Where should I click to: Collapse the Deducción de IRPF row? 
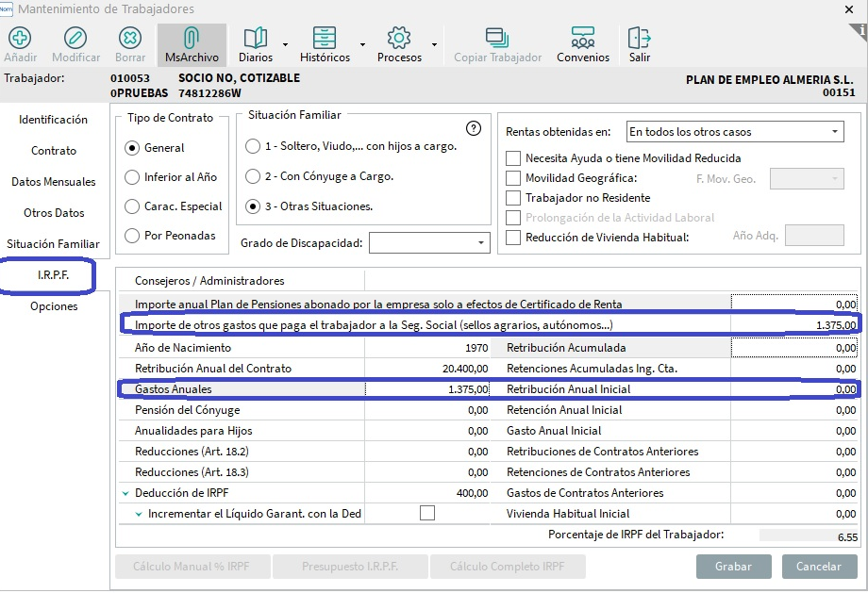click(x=125, y=493)
